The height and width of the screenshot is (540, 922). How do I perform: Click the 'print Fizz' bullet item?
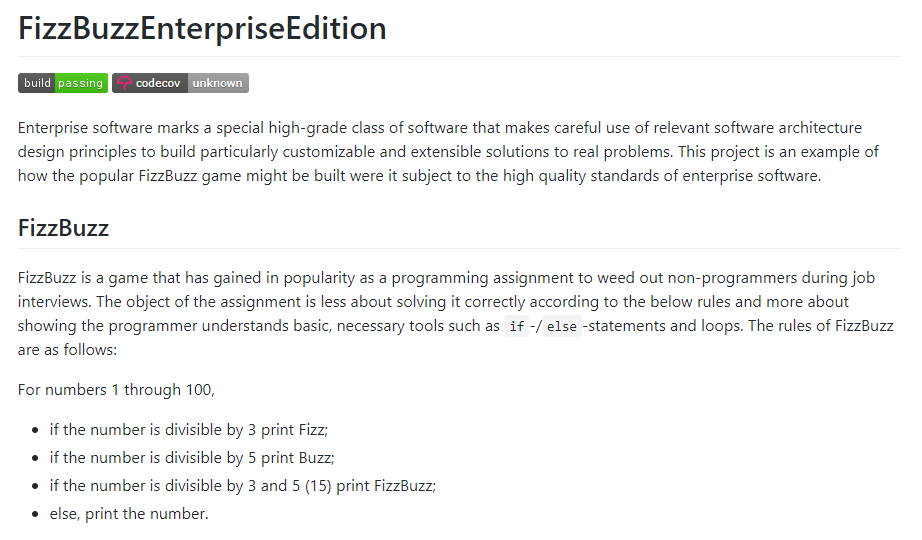point(189,429)
